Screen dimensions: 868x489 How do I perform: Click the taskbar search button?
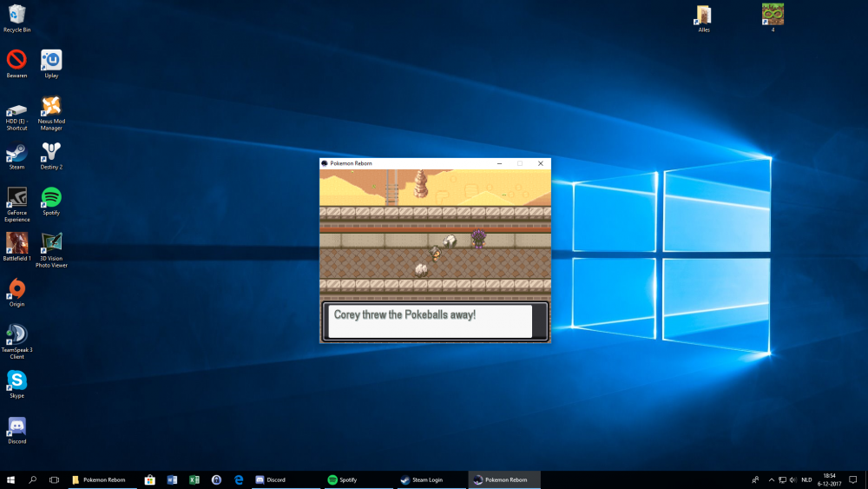pos(33,479)
